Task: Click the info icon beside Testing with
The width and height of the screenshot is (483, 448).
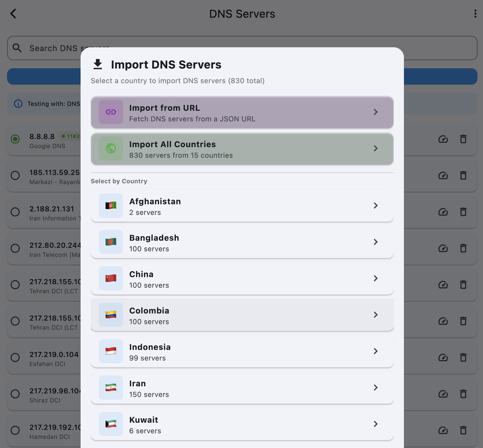Action: coord(18,104)
